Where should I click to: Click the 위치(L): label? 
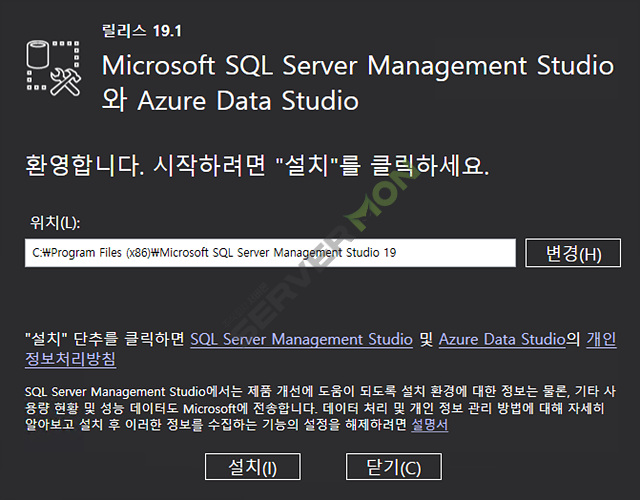click(55, 223)
